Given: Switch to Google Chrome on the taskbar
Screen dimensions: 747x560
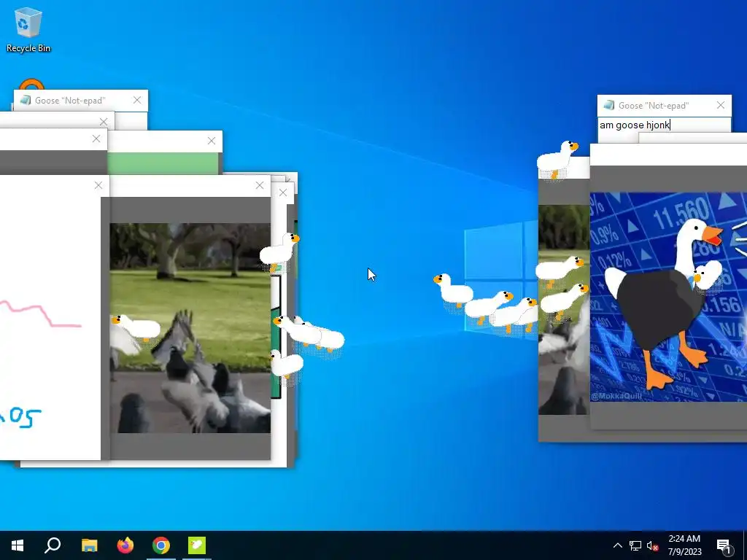Looking at the screenshot, I should click(161, 545).
